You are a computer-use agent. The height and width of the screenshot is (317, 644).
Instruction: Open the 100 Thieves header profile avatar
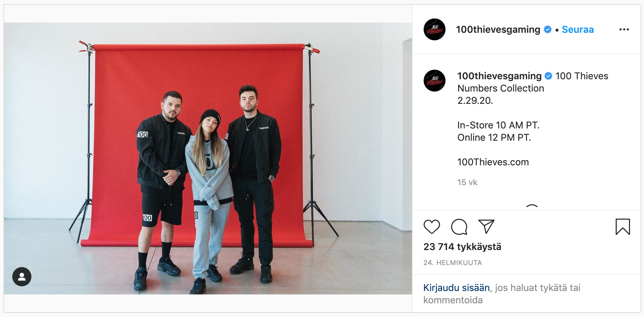coord(435,29)
